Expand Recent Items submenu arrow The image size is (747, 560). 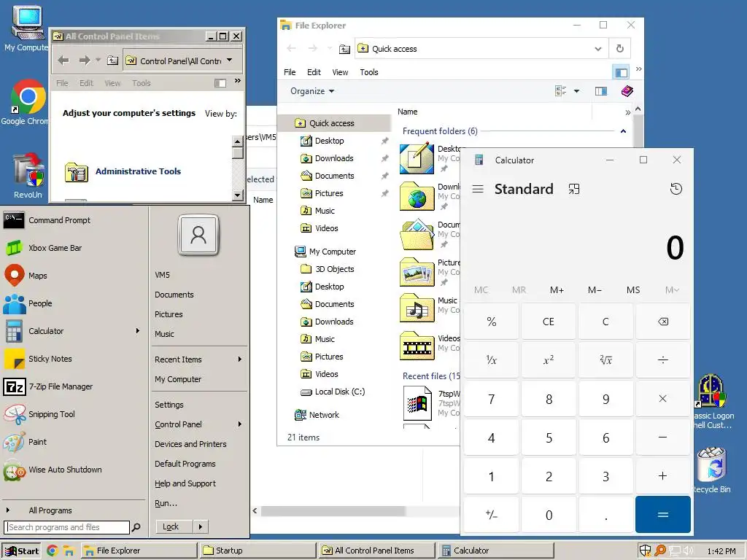240,359
